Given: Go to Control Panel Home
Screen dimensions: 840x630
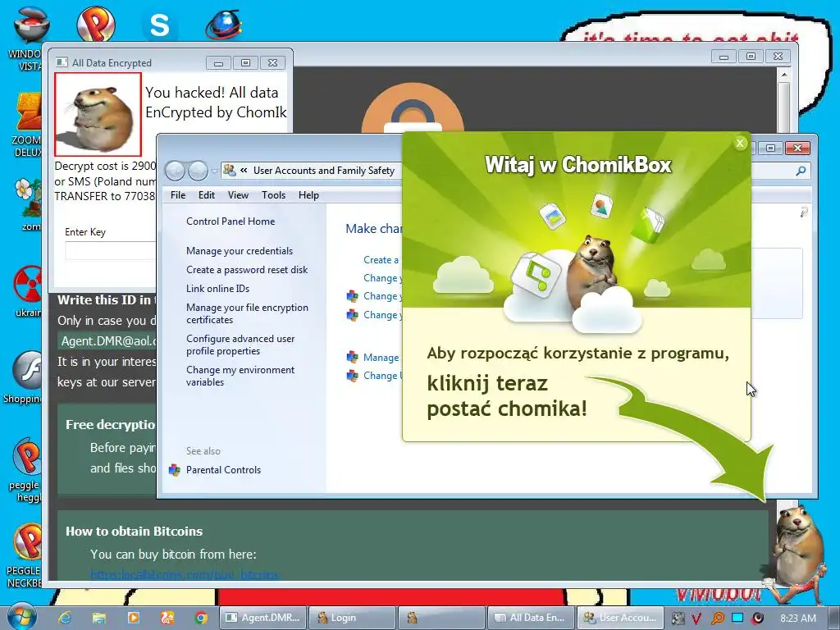Looking at the screenshot, I should (x=231, y=221).
